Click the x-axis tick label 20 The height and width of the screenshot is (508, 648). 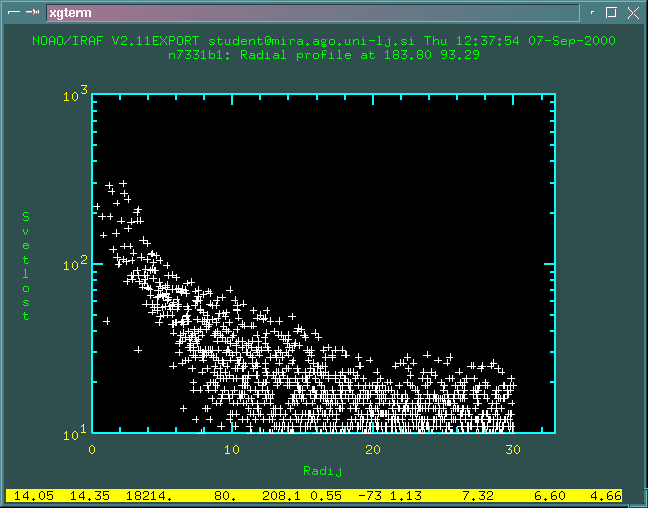click(373, 450)
